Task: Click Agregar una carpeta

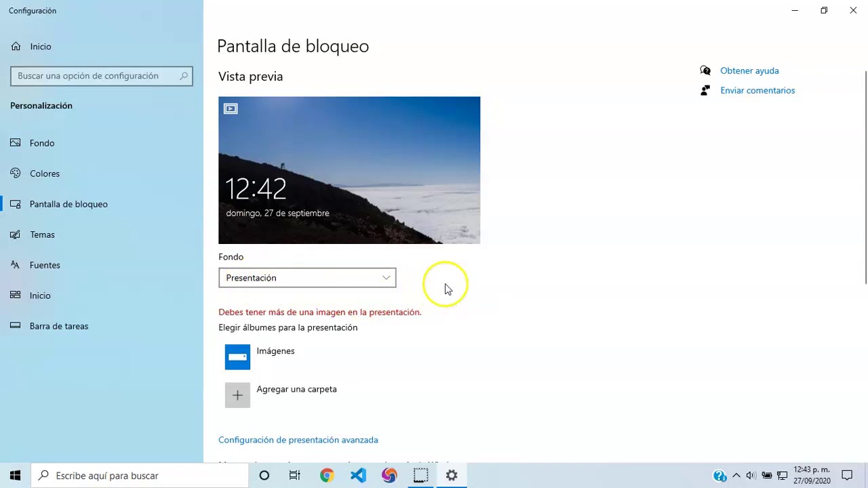Action: [296, 389]
